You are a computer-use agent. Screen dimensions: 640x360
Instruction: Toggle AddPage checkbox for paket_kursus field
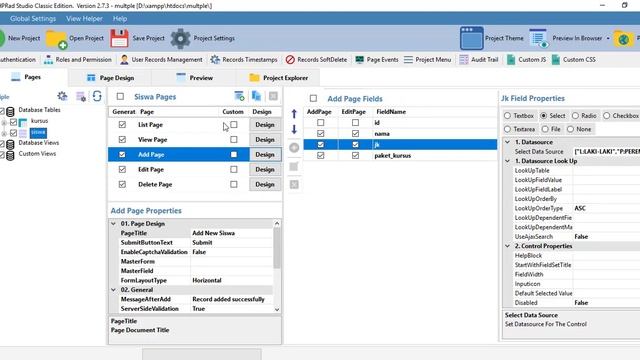click(320, 156)
